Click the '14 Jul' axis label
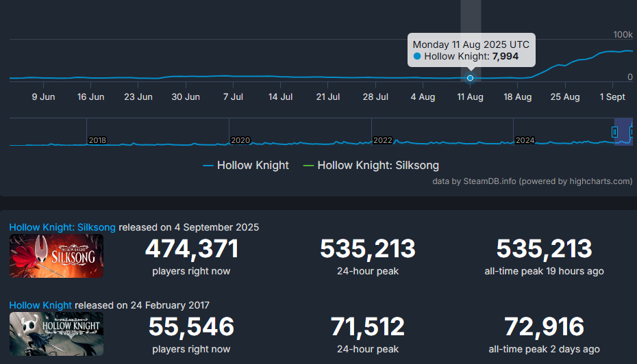 tap(280, 97)
